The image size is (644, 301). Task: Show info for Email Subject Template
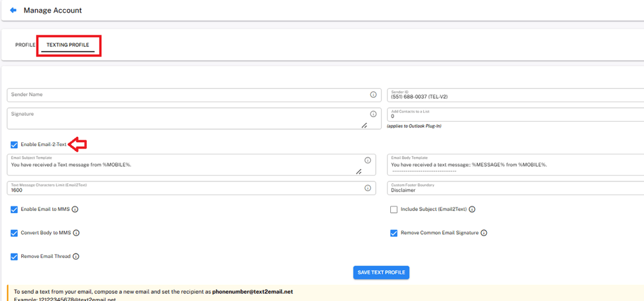click(368, 160)
